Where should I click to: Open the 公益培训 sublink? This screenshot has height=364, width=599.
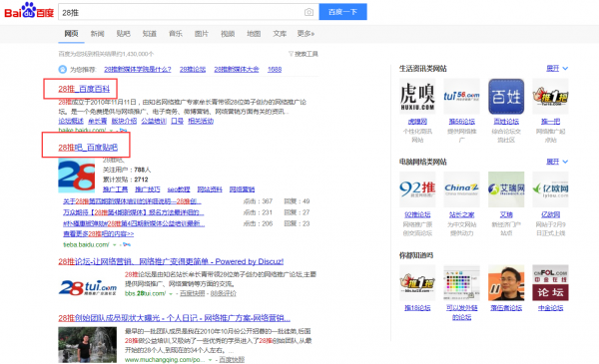[154, 121]
